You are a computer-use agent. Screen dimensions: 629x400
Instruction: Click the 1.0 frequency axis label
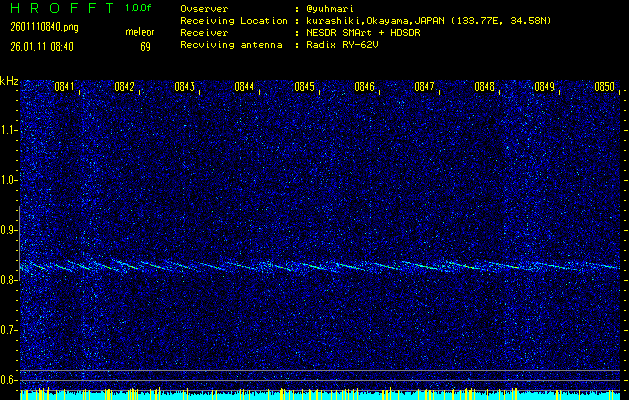(x=9, y=180)
